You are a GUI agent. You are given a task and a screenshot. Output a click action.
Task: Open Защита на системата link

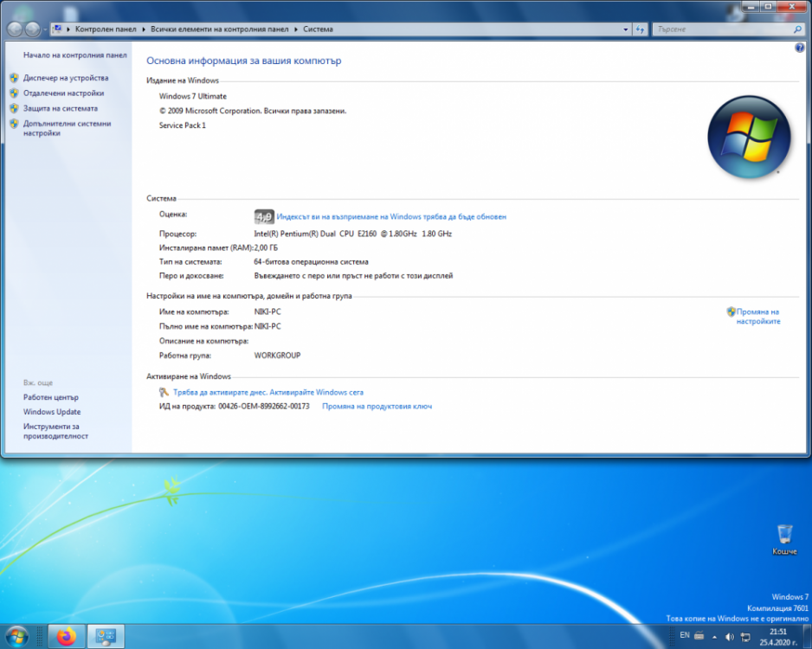[60, 108]
